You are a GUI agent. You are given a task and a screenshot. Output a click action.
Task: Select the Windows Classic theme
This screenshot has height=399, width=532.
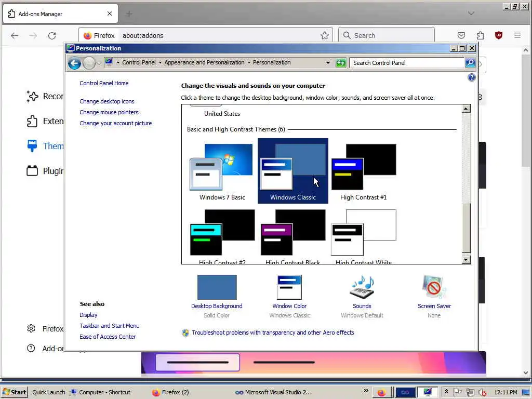click(x=293, y=171)
